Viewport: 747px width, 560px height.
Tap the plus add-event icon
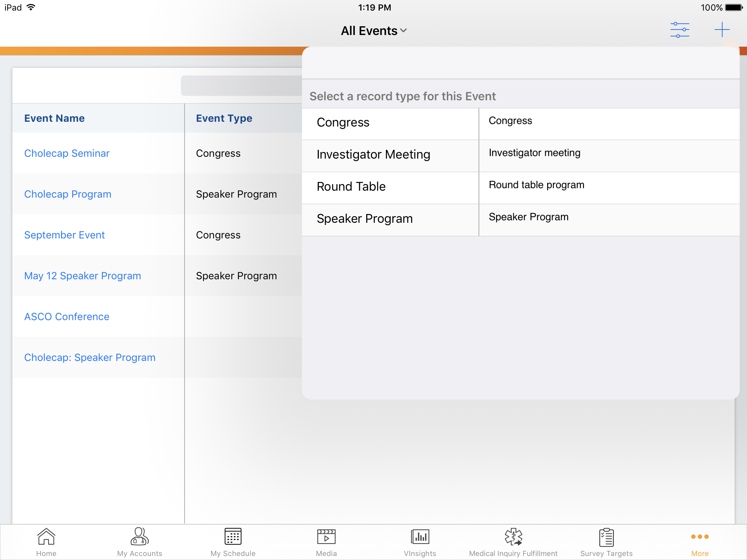(722, 30)
